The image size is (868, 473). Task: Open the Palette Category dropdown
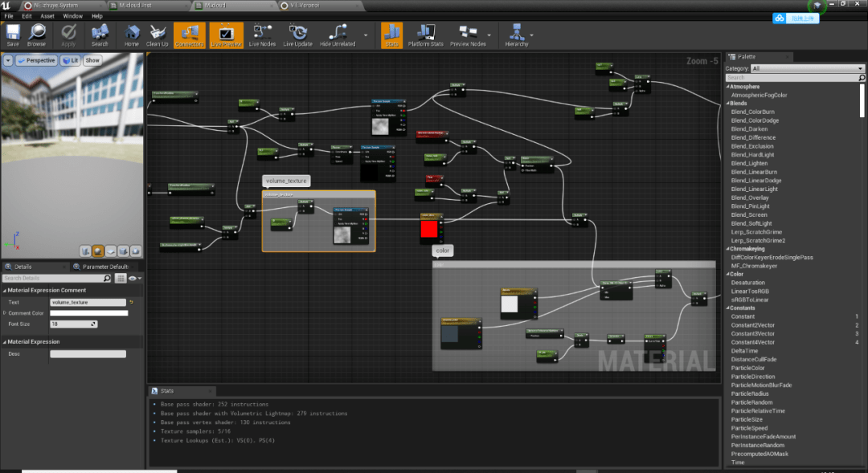[x=807, y=68]
